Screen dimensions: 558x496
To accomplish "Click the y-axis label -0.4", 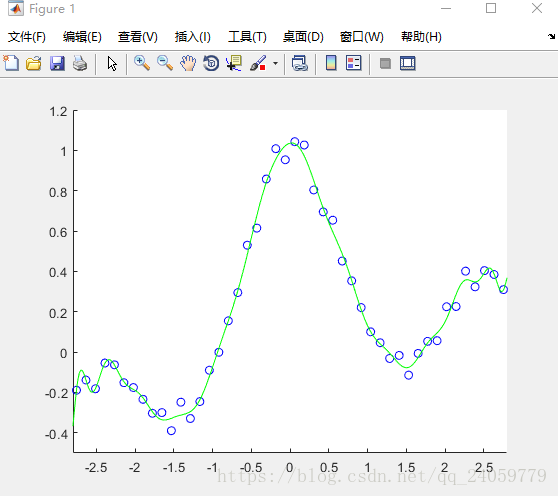I will click(56, 434).
